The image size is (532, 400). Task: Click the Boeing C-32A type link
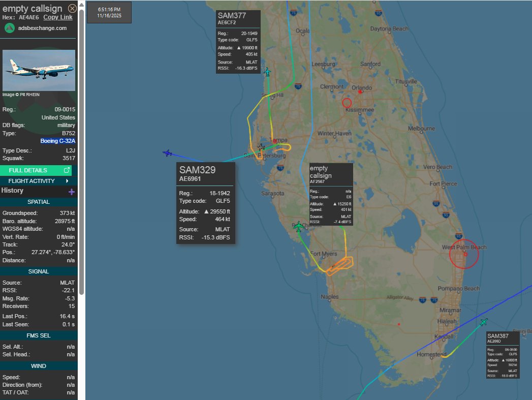pos(58,141)
